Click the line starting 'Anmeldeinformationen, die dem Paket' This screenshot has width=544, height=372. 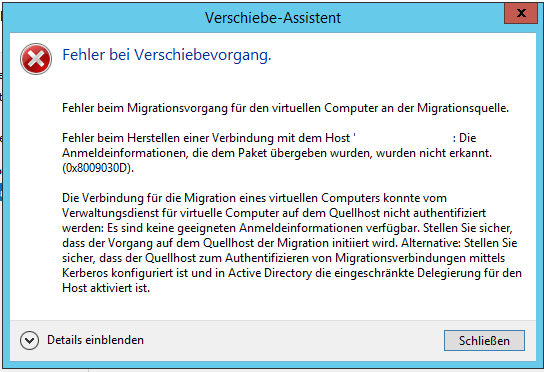(277, 153)
